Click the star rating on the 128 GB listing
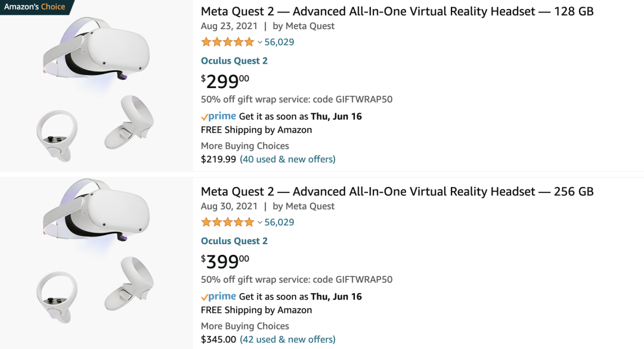This screenshot has width=644, height=349. pyautogui.click(x=227, y=42)
